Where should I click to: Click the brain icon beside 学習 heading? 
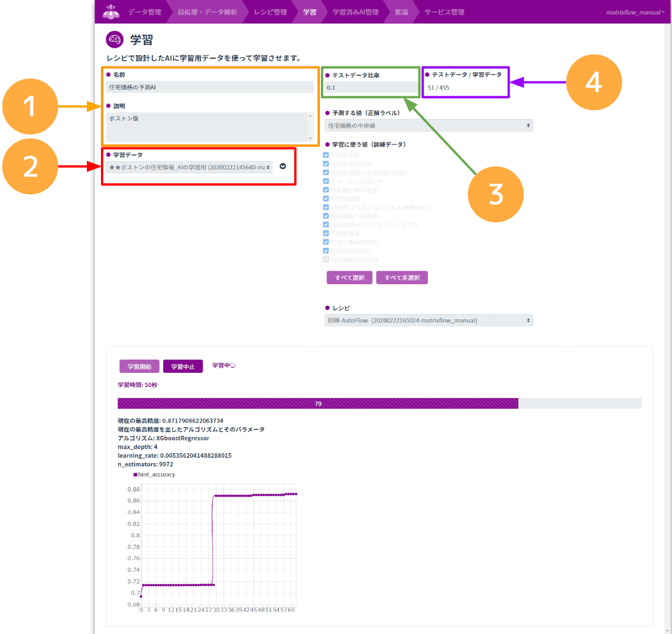[114, 39]
